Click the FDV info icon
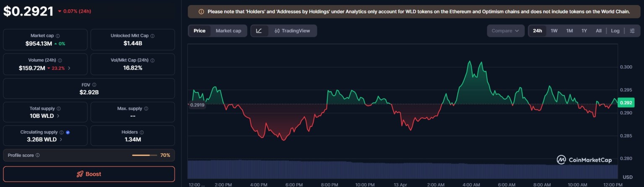This screenshot has width=644, height=187. 94,85
